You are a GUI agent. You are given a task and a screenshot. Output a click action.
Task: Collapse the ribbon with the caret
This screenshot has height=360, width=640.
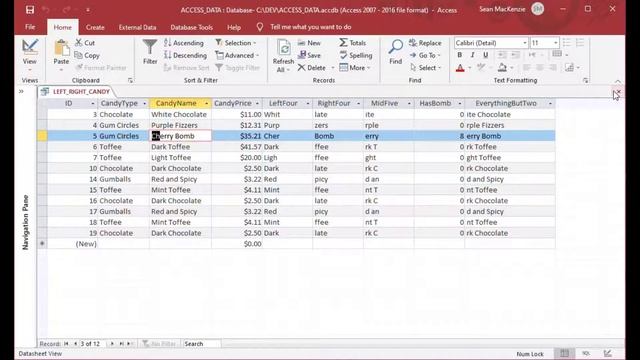(618, 81)
